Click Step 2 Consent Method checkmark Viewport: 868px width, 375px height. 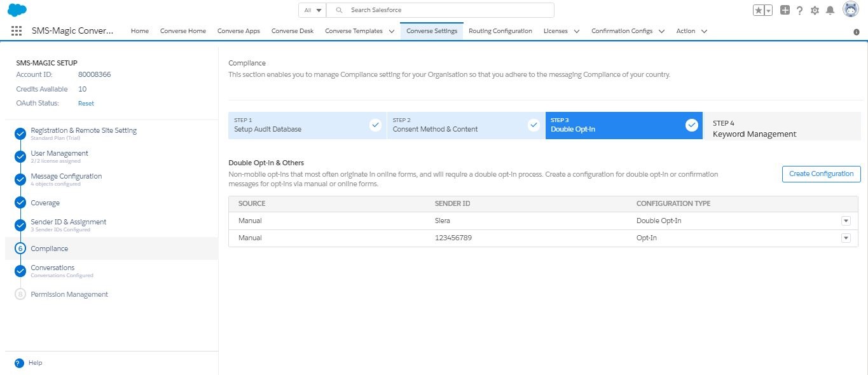[534, 125]
